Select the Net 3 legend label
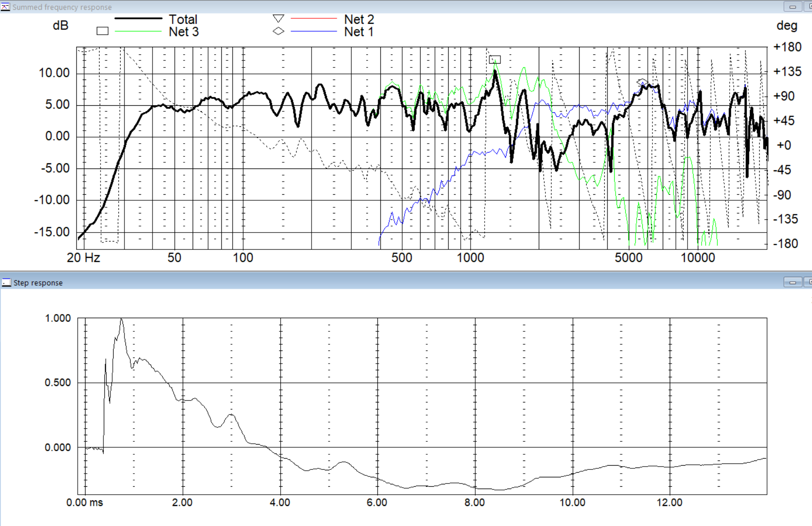812x526 pixels. coord(184,32)
